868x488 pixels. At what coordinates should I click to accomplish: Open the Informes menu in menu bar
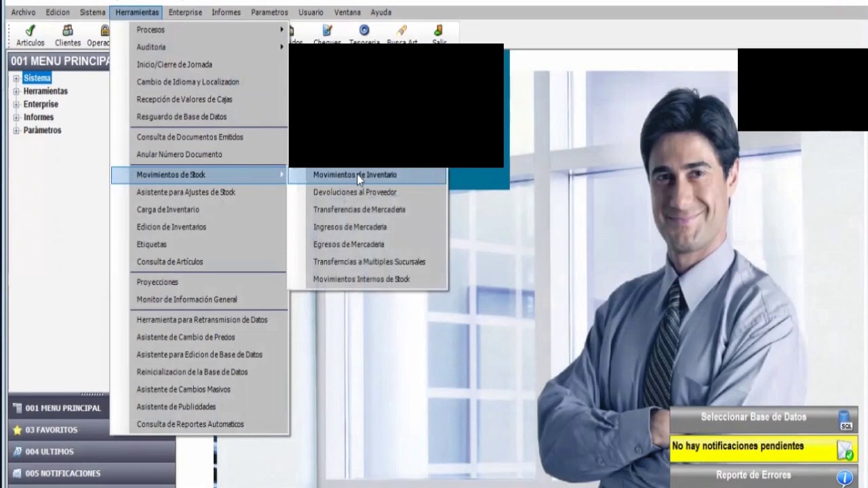[x=226, y=12]
